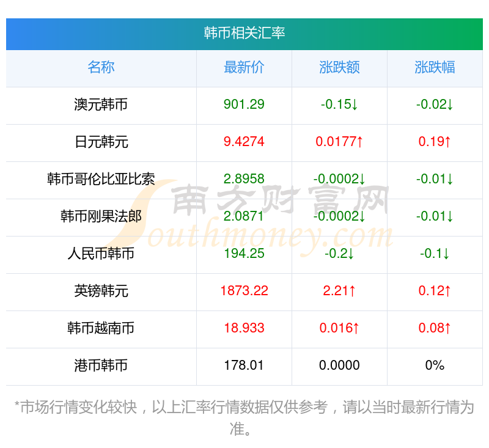489x448 pixels.
Task: Click the disclaimer note starting *市场行情变化较快
Action: pos(244,418)
